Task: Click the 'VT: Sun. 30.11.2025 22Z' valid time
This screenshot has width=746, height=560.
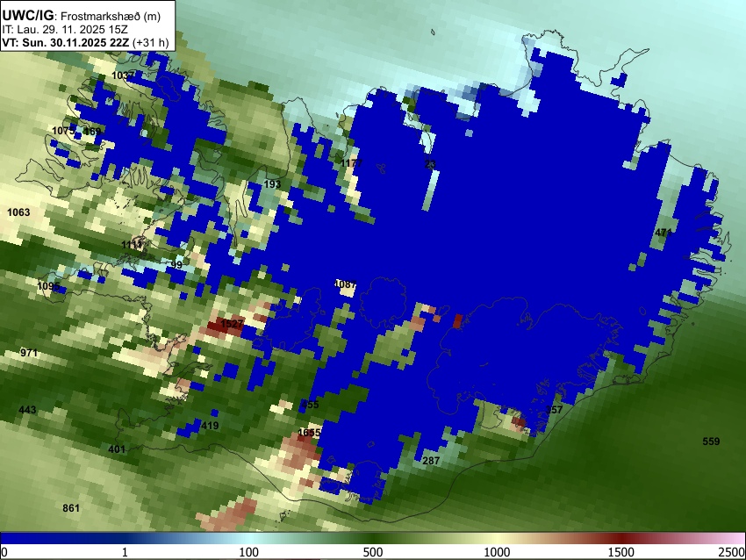Action: tap(65, 42)
